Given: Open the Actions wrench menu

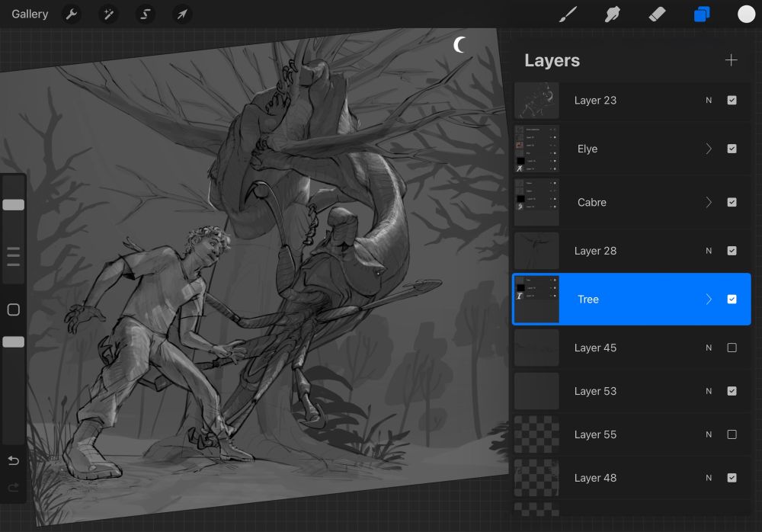Looking at the screenshot, I should [x=72, y=14].
